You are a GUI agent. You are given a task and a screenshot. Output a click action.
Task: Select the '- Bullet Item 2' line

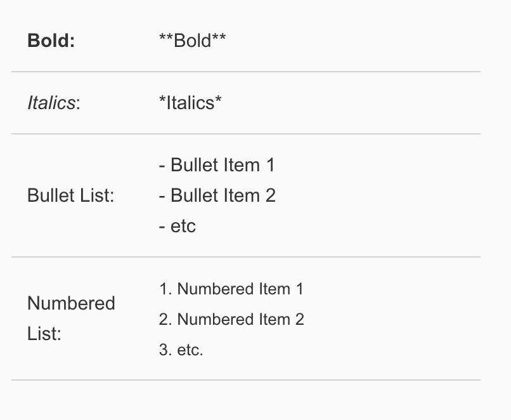point(217,195)
